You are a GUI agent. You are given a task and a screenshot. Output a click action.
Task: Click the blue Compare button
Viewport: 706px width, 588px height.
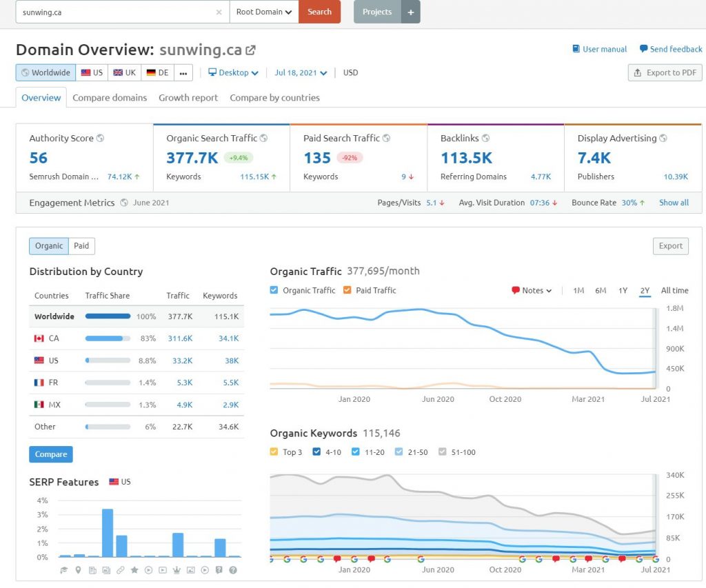click(x=51, y=454)
